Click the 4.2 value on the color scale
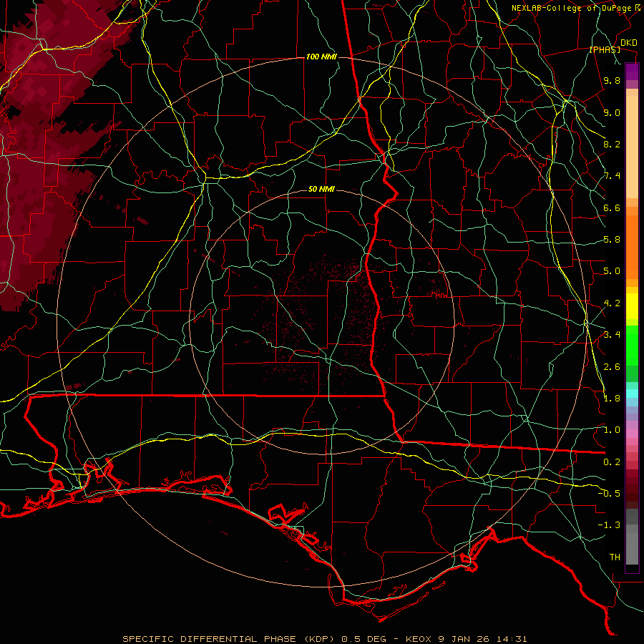Viewport: 644px width, 644px height. 612,303
